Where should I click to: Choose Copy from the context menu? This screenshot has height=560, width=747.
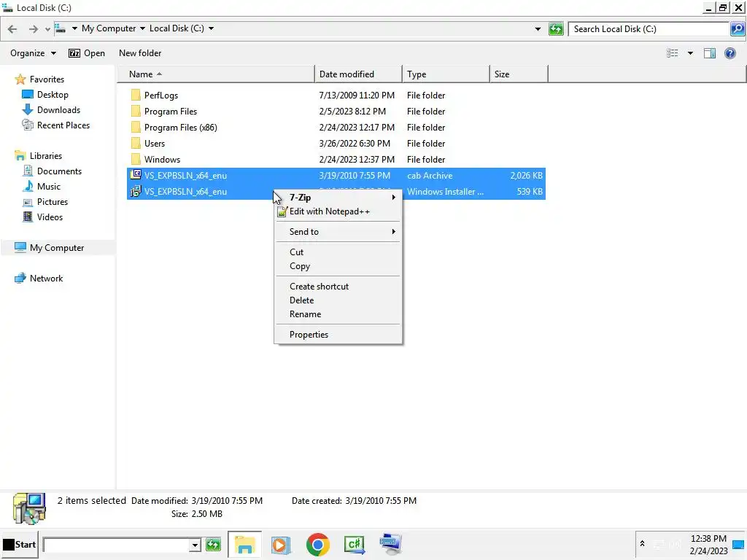pyautogui.click(x=338, y=266)
